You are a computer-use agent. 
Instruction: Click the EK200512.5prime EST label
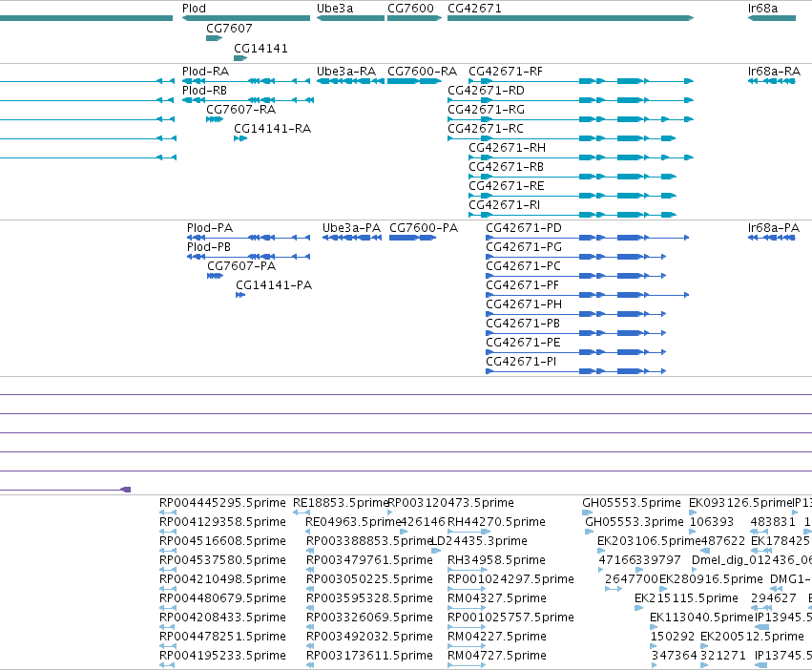click(x=752, y=637)
